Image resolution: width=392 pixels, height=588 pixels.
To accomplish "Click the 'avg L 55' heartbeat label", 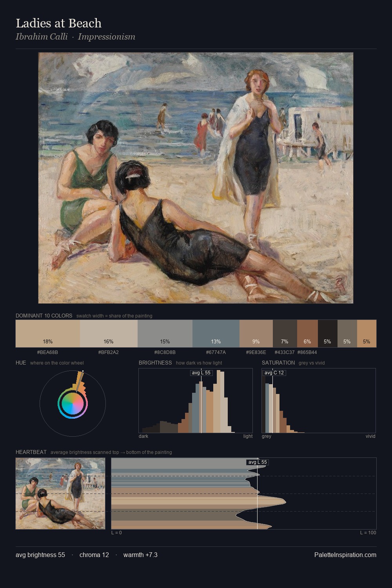I will pos(258,462).
